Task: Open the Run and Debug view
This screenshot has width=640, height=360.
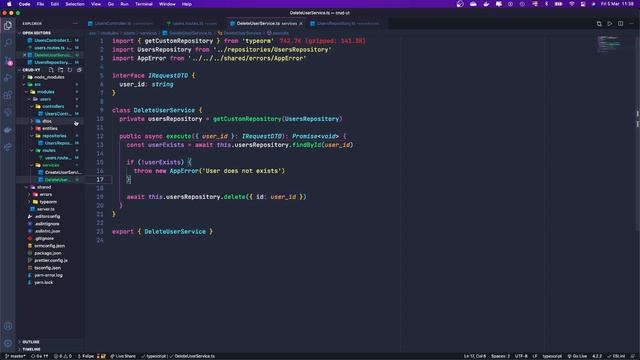Action: coord(8,78)
